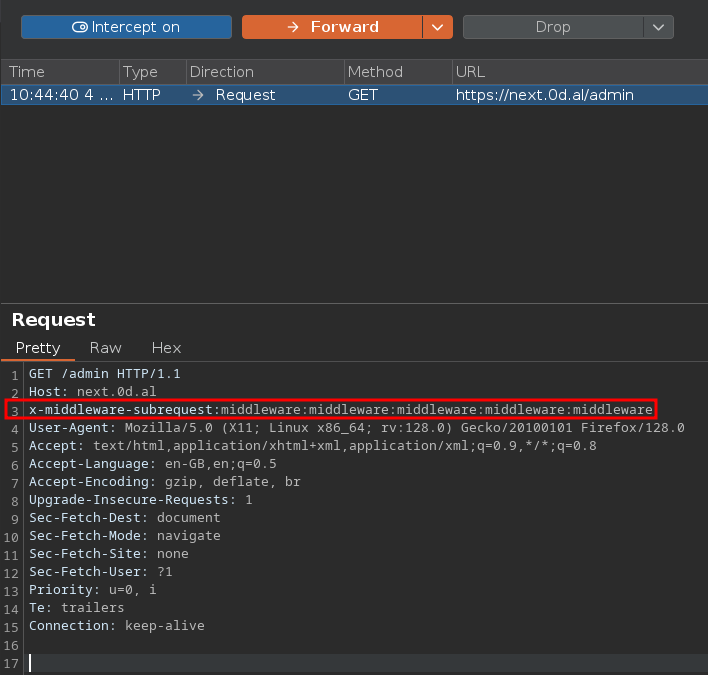This screenshot has width=708, height=675.
Task: Switch to the Pretty tab
Action: [38, 348]
